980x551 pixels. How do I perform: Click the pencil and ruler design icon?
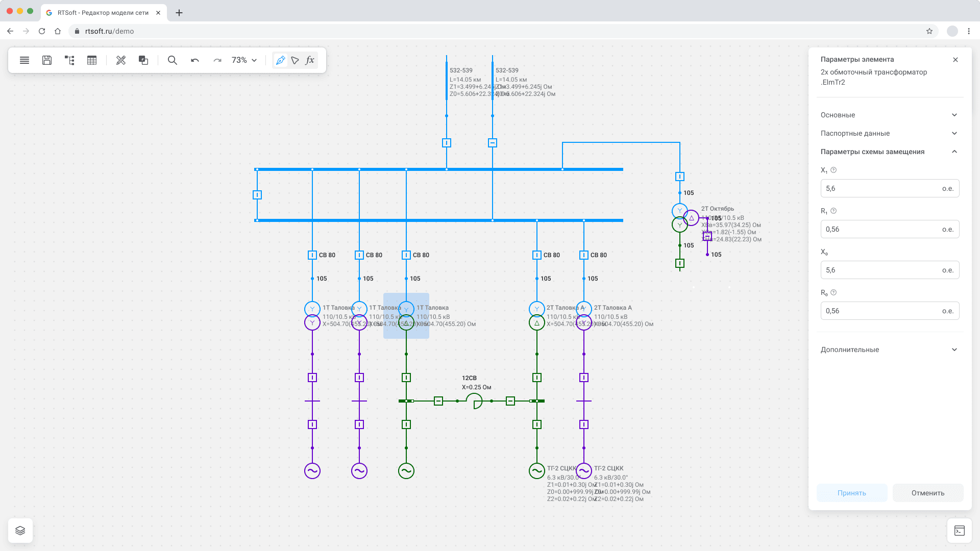[121, 60]
